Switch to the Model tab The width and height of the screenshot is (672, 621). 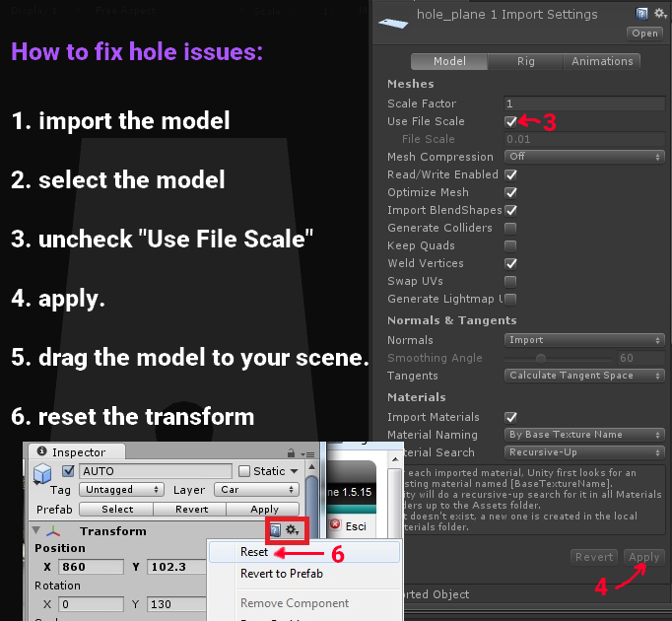coord(449,61)
